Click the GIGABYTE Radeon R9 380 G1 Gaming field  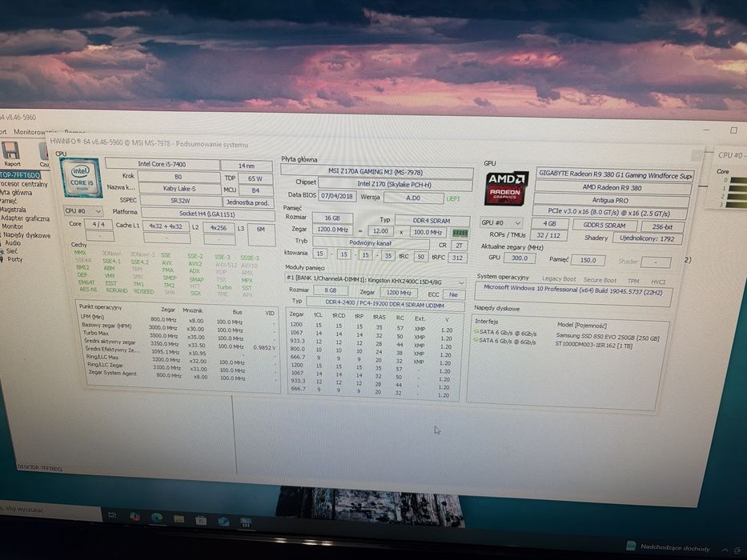point(615,174)
